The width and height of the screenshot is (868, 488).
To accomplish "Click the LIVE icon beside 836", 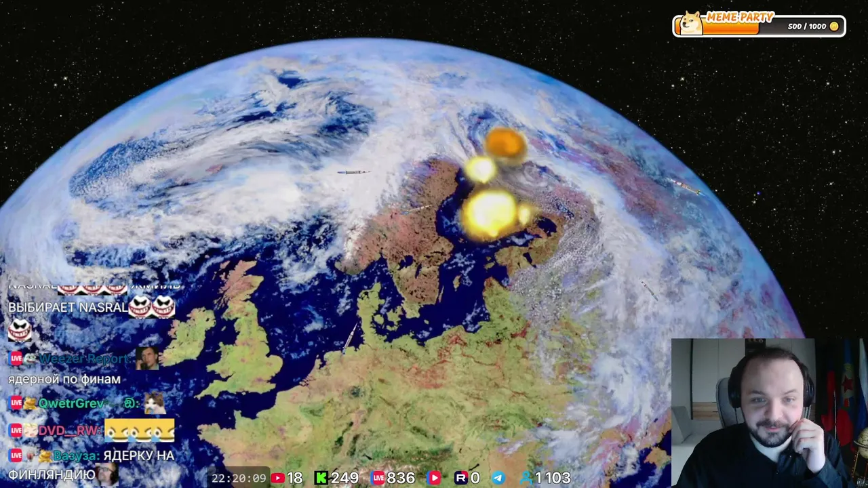I will click(x=378, y=478).
